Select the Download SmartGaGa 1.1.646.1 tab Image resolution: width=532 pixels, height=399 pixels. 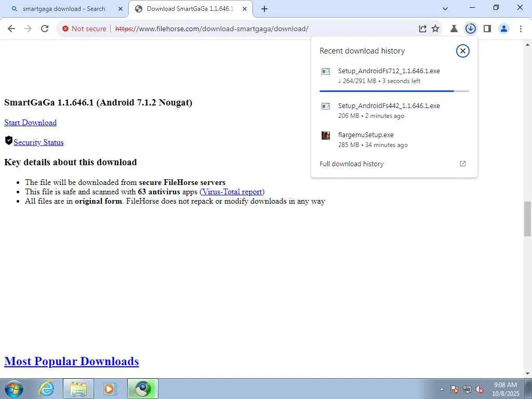pyautogui.click(x=190, y=9)
